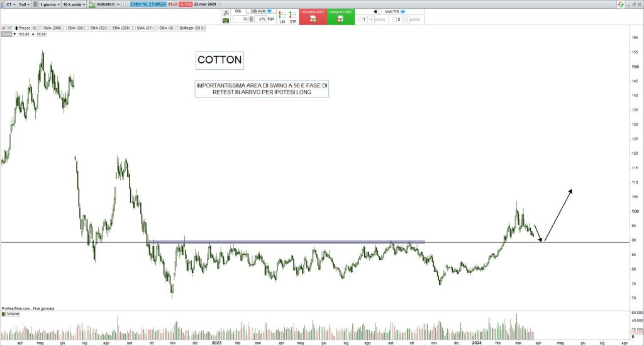Enable the SMA (50) indicator checkbox

point(87,28)
